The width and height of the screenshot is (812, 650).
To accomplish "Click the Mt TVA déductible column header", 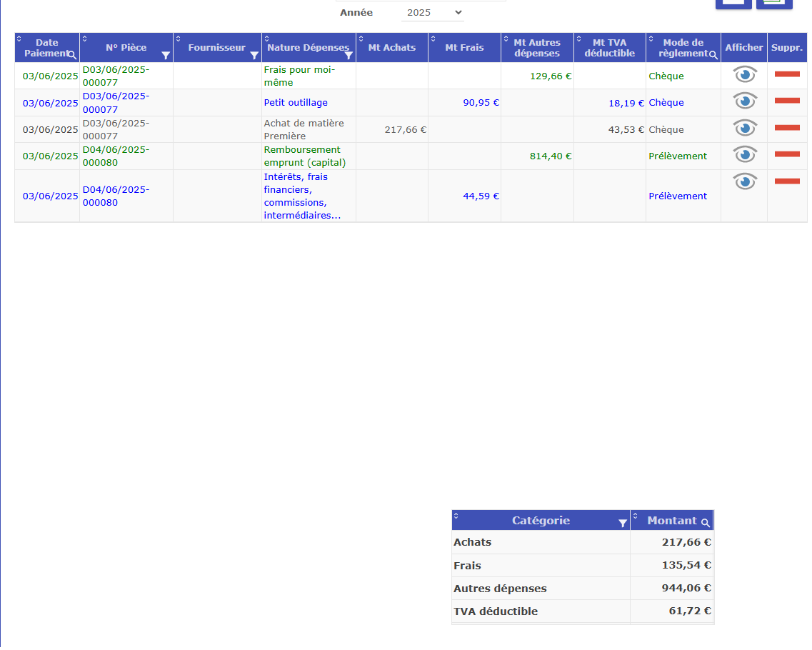I will tap(609, 48).
